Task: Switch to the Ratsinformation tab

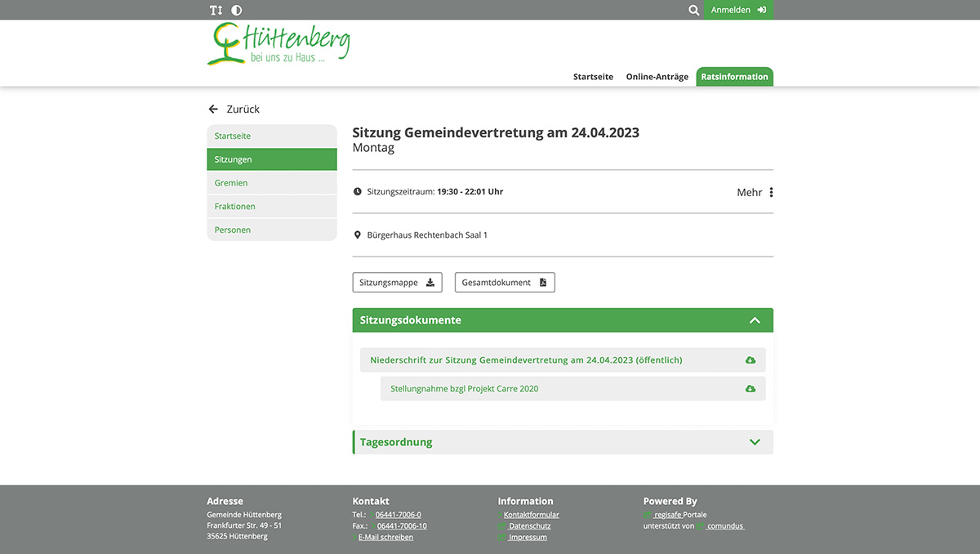Action: (734, 76)
